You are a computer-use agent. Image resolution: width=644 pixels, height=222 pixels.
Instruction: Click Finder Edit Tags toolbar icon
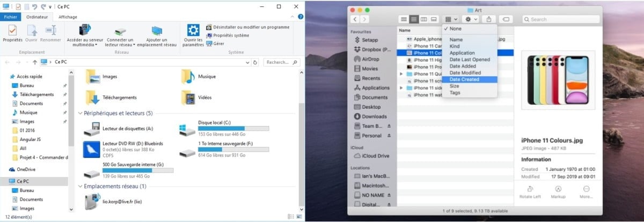[507, 19]
